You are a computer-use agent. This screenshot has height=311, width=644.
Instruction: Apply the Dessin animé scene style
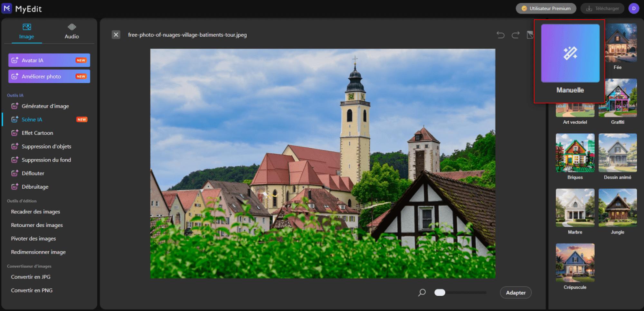click(618, 153)
